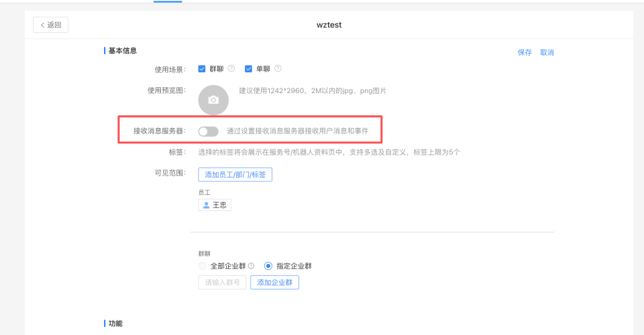The height and width of the screenshot is (335, 644).
Task: Click the 标签 selection description area
Action: coord(329,152)
